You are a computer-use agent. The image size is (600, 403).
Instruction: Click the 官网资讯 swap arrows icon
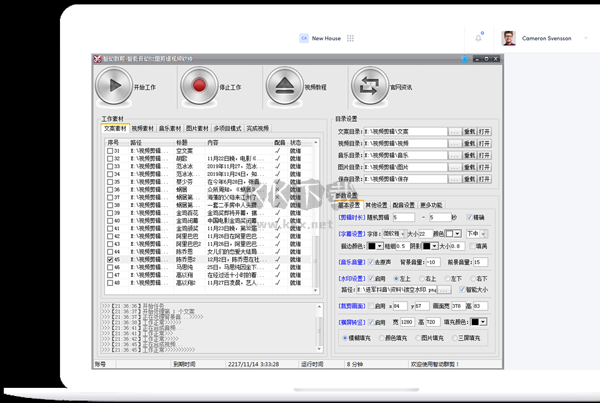[x=369, y=87]
